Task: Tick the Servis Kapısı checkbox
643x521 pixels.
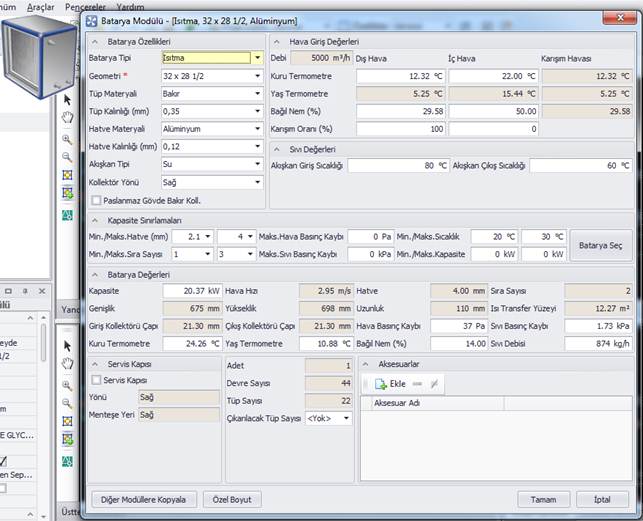Action: pos(96,380)
